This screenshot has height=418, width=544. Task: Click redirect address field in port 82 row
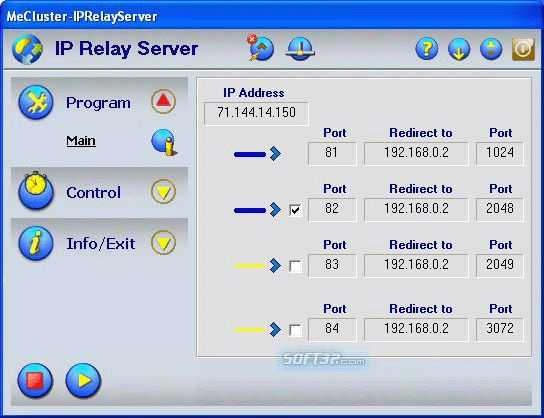click(416, 209)
